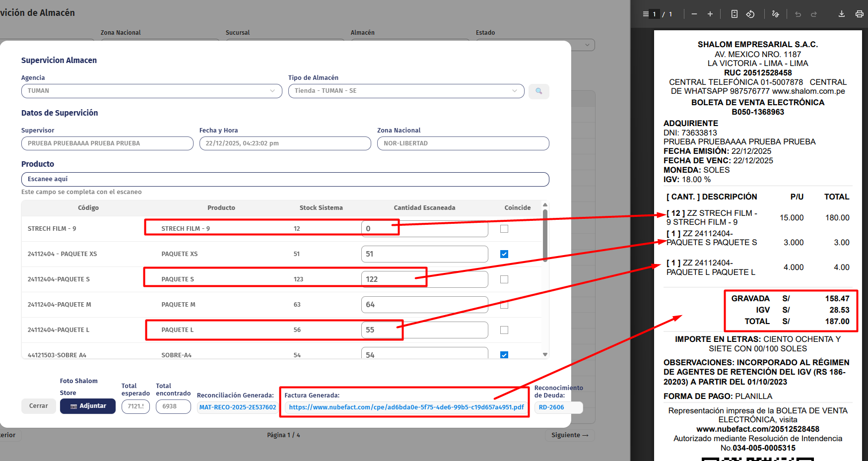The height and width of the screenshot is (461, 868).
Task: Focus the Escanee aquí product field
Action: click(285, 179)
